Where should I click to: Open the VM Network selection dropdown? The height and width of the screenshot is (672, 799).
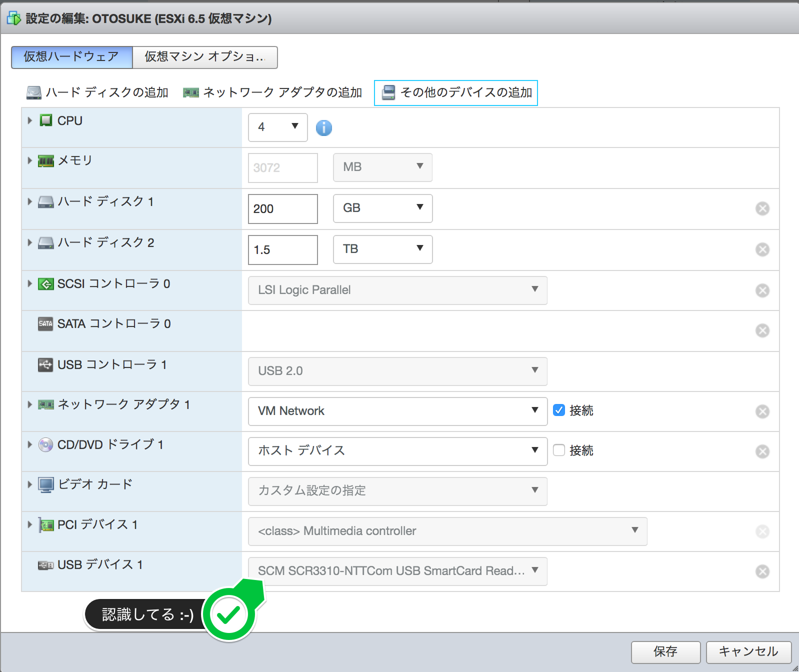tap(398, 411)
